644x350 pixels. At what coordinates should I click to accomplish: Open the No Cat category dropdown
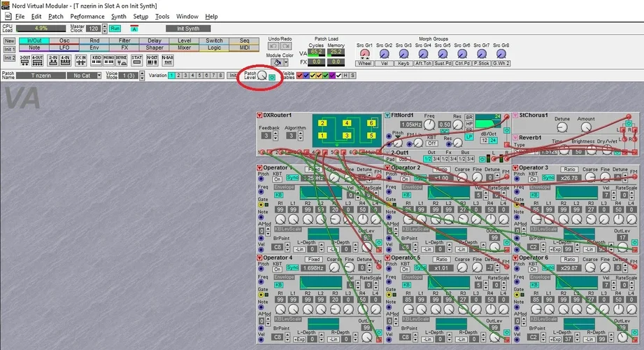(84, 76)
